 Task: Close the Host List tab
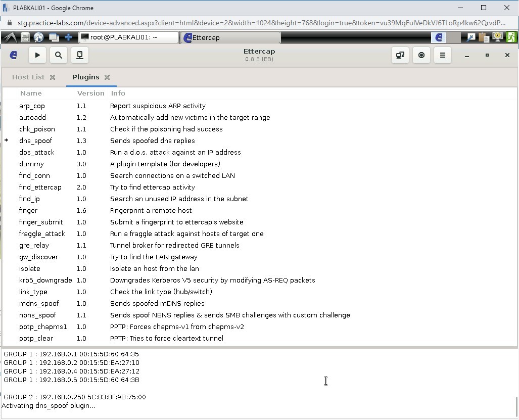[53, 77]
